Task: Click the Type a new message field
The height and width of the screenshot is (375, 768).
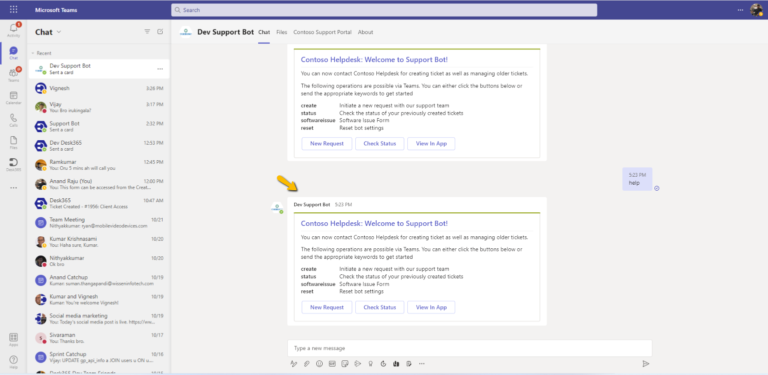Action: (469, 348)
